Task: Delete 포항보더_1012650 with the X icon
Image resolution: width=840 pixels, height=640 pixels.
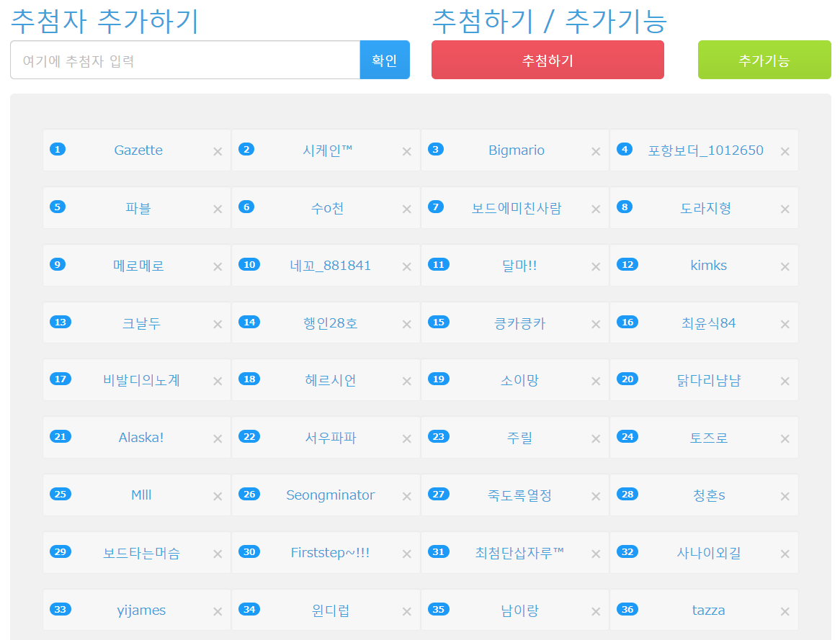Action: point(785,152)
